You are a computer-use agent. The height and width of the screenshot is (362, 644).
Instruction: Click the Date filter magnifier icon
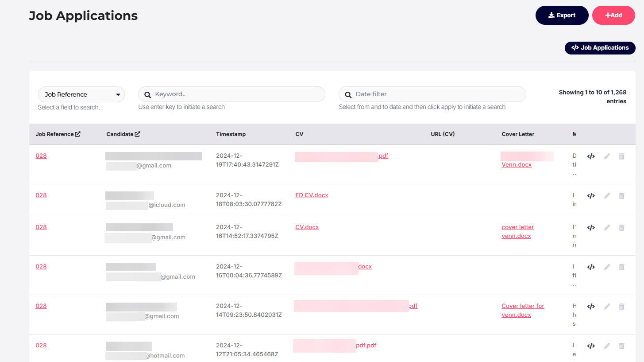tap(348, 94)
